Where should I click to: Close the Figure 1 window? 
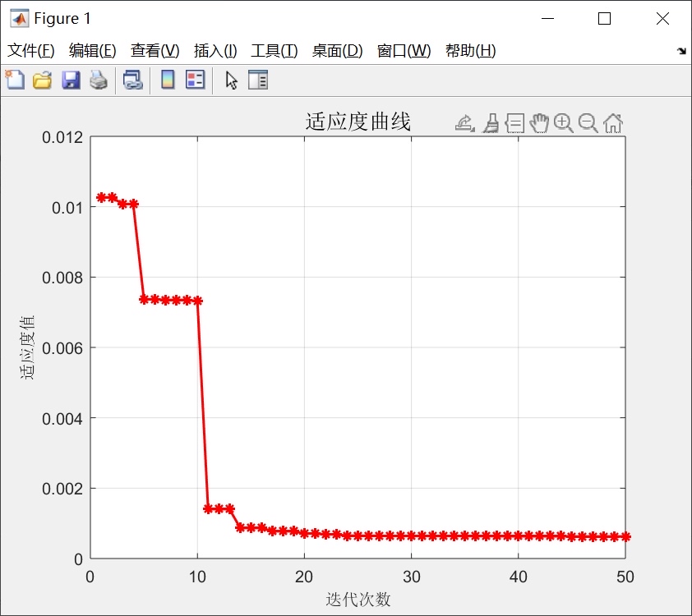click(662, 19)
